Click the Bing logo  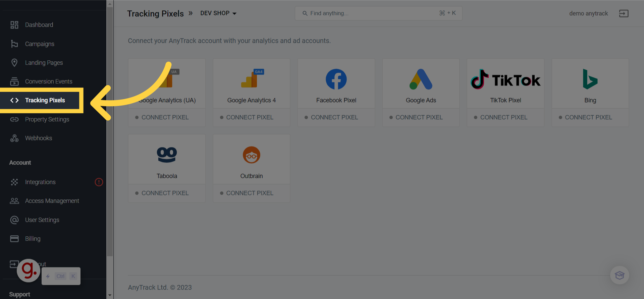click(590, 79)
